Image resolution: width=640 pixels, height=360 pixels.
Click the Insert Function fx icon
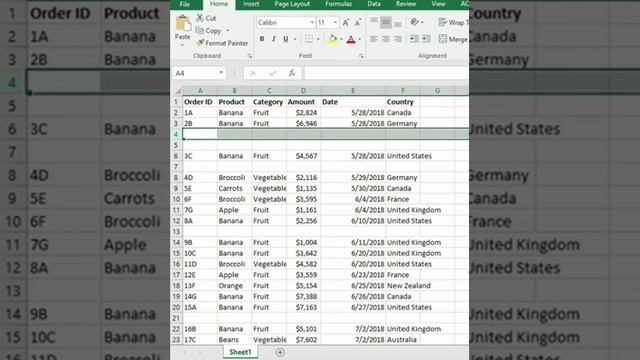point(292,73)
